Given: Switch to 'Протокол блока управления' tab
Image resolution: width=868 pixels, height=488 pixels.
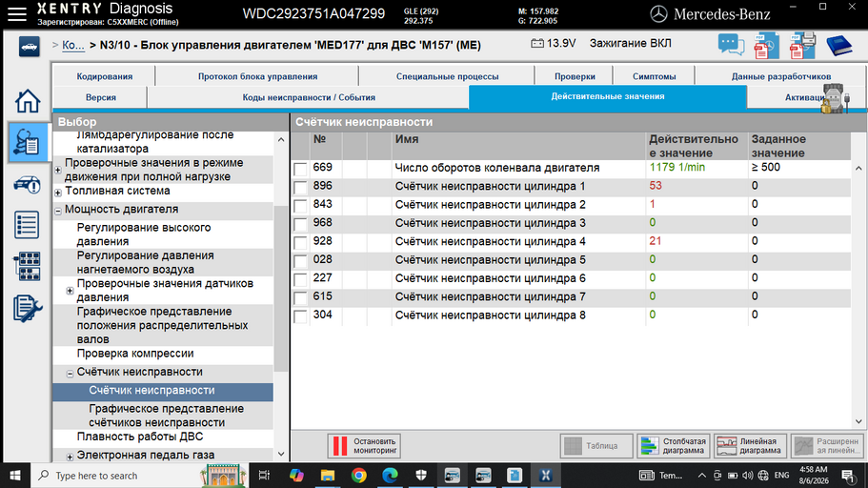Looking at the screenshot, I should pyautogui.click(x=257, y=76).
